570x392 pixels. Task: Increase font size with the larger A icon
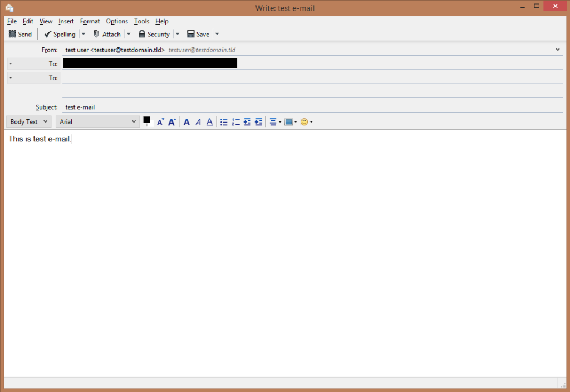pos(171,121)
